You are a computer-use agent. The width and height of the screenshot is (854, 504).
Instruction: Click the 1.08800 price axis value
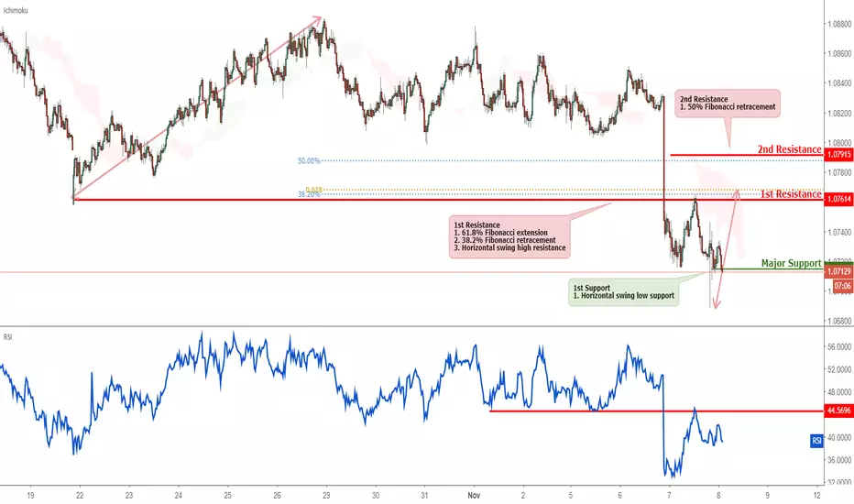click(838, 24)
